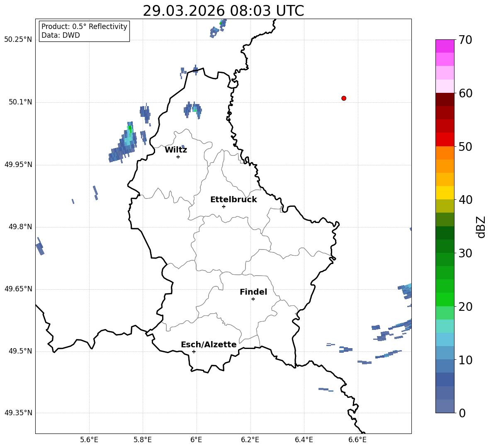Click the colorbar tick label 0
The width and height of the screenshot is (491, 448).
(462, 413)
